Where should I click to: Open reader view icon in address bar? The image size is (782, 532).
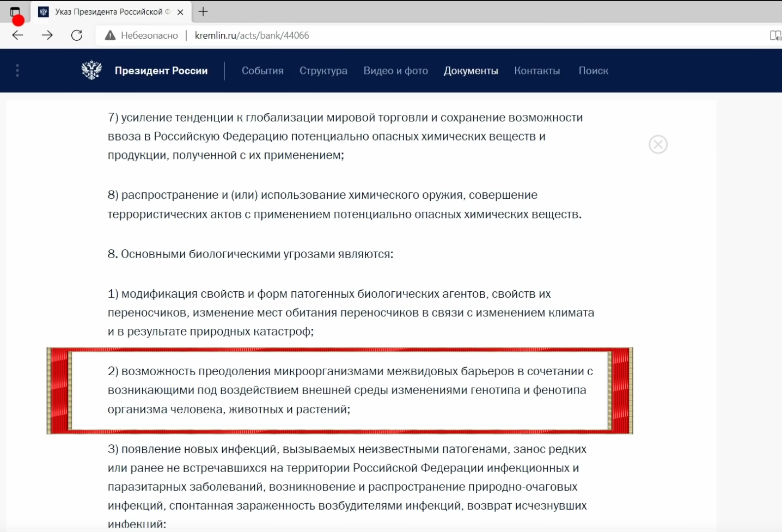pos(775,35)
